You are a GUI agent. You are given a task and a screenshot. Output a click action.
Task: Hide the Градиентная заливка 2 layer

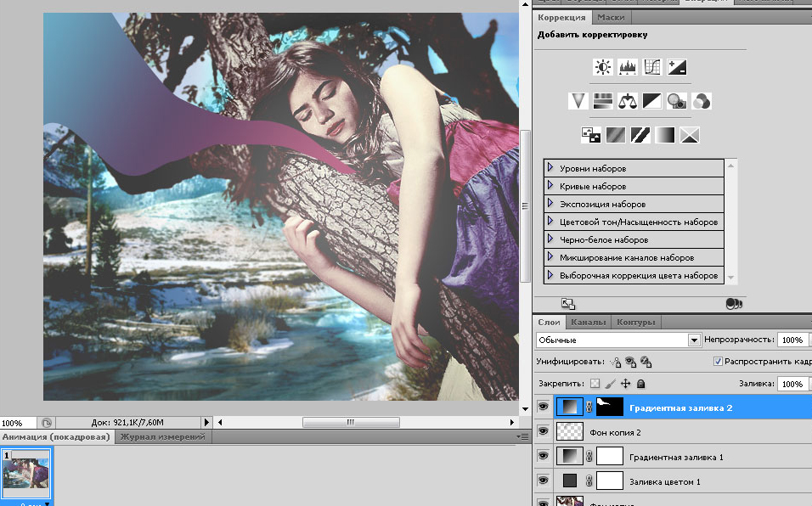[x=543, y=408]
